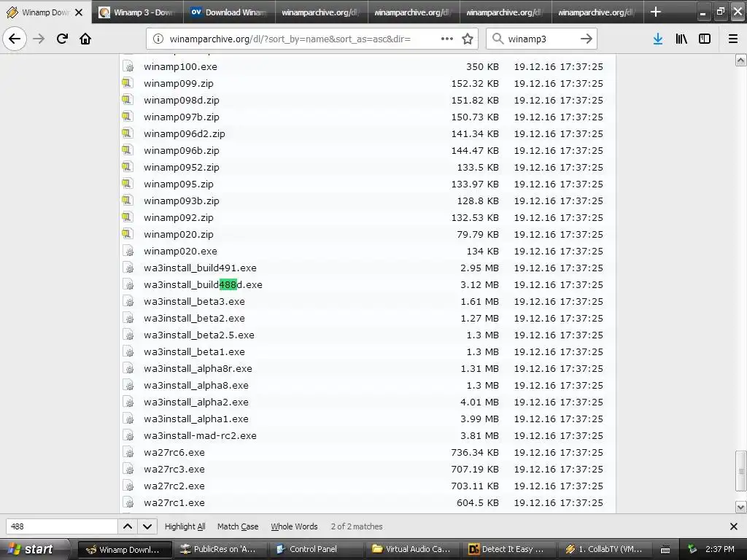Download winamp096d2.zip
Screen dimensions: 747x560
[185, 133]
